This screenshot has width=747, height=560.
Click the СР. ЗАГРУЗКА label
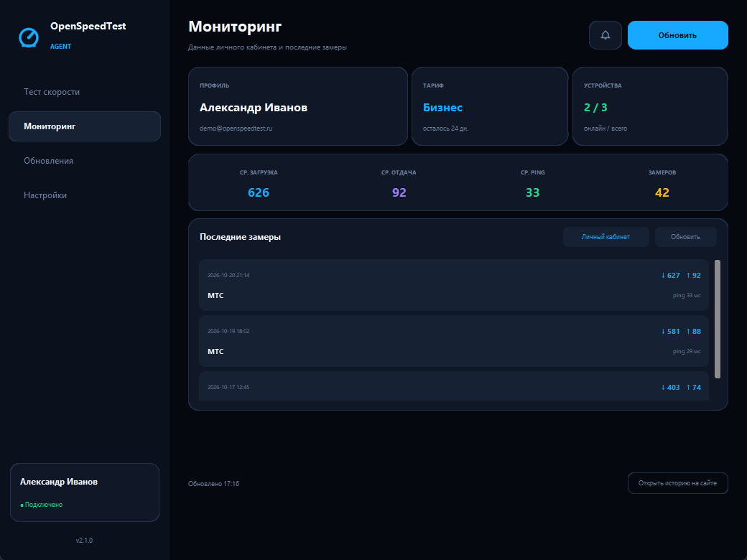(x=259, y=172)
